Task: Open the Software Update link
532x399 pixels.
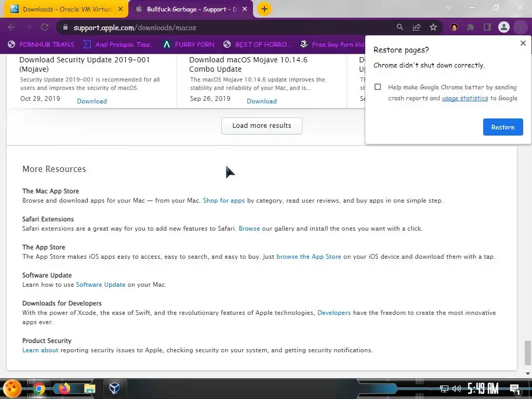Action: point(100,285)
